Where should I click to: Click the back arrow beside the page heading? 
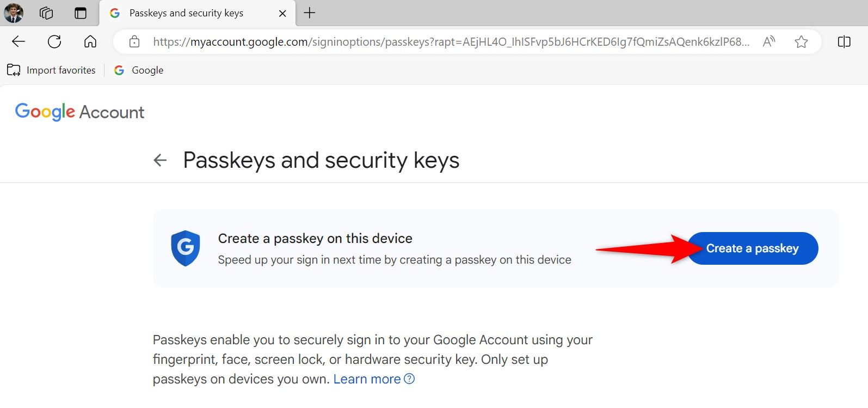[x=159, y=160]
